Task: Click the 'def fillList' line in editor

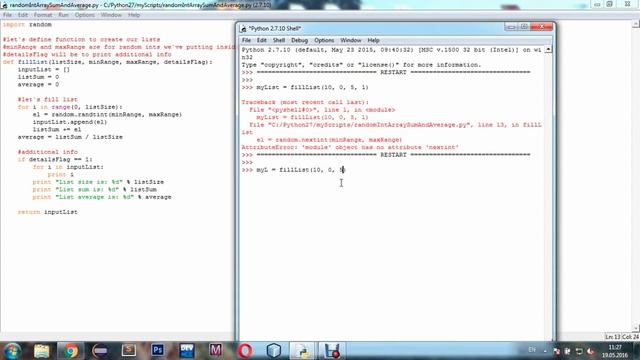Action: click(x=108, y=62)
